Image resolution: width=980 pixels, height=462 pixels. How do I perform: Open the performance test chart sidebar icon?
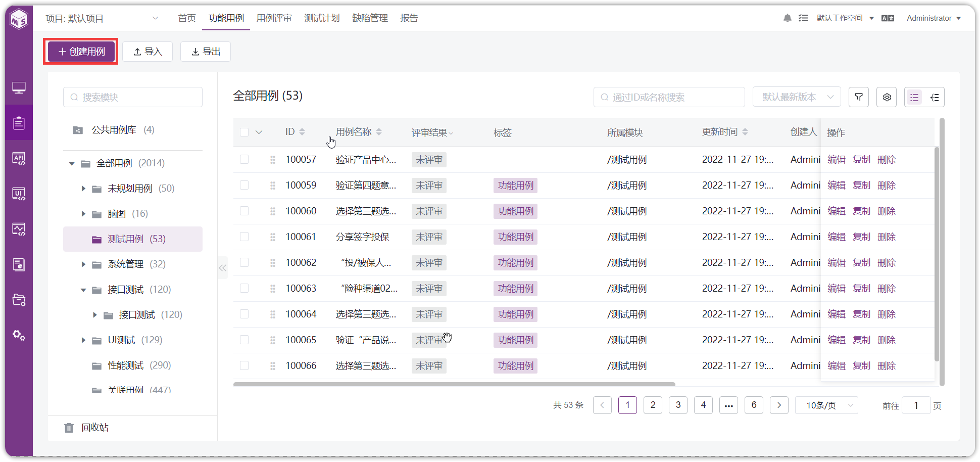click(x=19, y=229)
